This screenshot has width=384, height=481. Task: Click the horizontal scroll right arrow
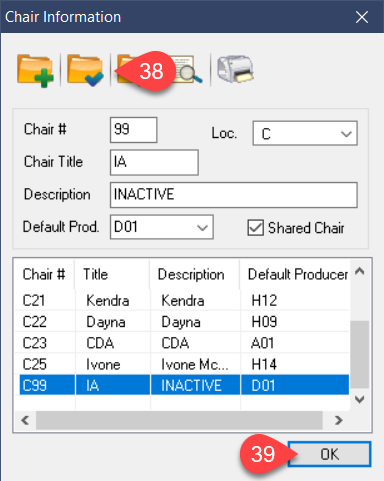click(339, 420)
